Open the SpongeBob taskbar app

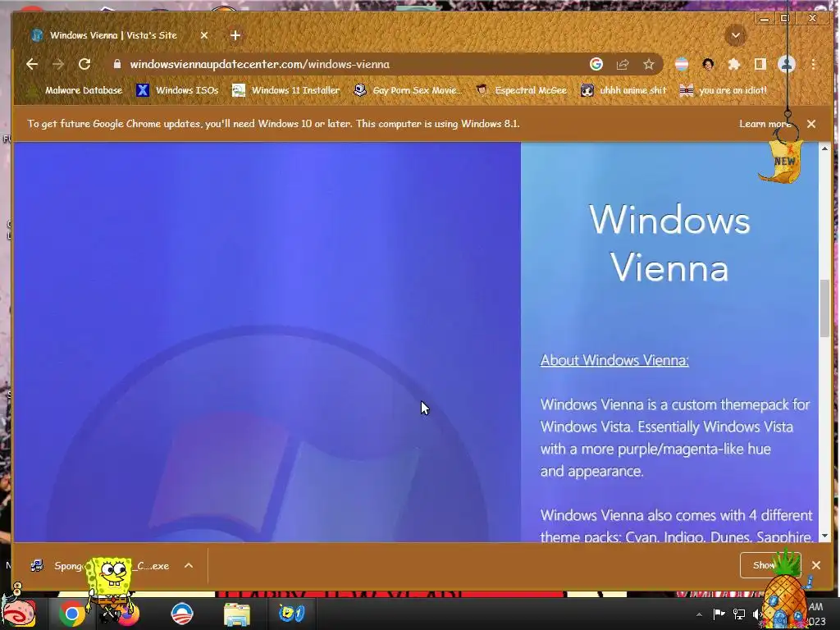[x=291, y=614]
